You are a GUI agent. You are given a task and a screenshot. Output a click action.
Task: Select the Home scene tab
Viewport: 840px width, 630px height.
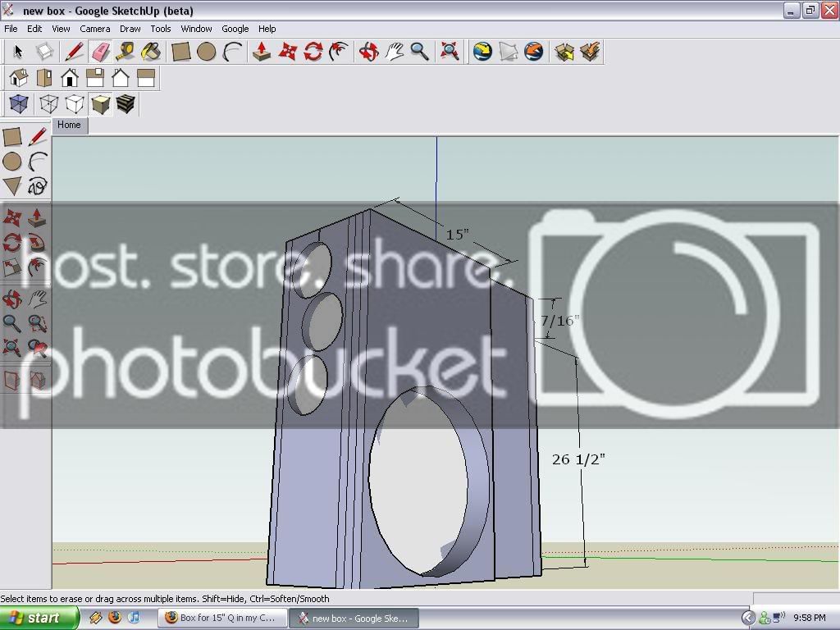[x=69, y=125]
